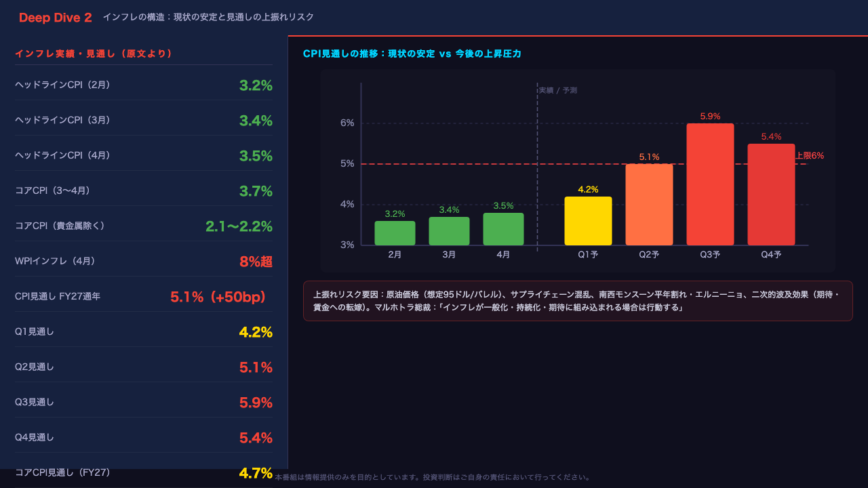Viewport: 868px width, 488px height.
Task: Click the subtitle 'インフレの構造：現状の安定と見通しの上振れリスク'
Action: click(208, 17)
